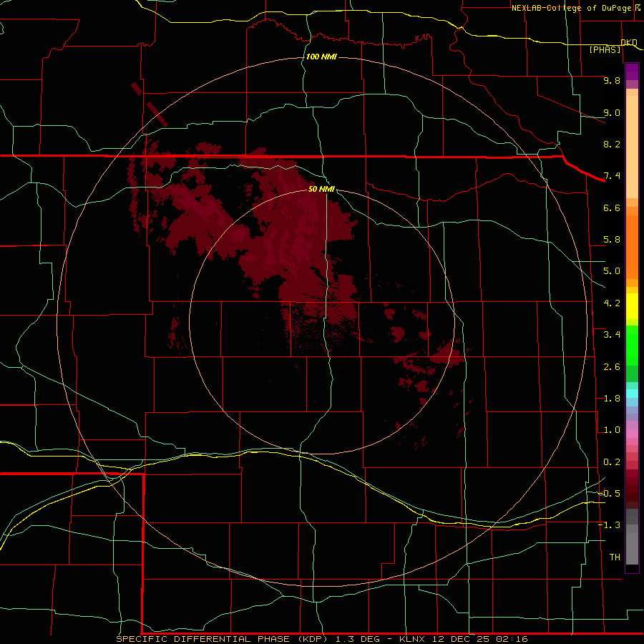The width and height of the screenshot is (644, 644).
Task: Click the DKD label above the legend
Action: tap(629, 42)
